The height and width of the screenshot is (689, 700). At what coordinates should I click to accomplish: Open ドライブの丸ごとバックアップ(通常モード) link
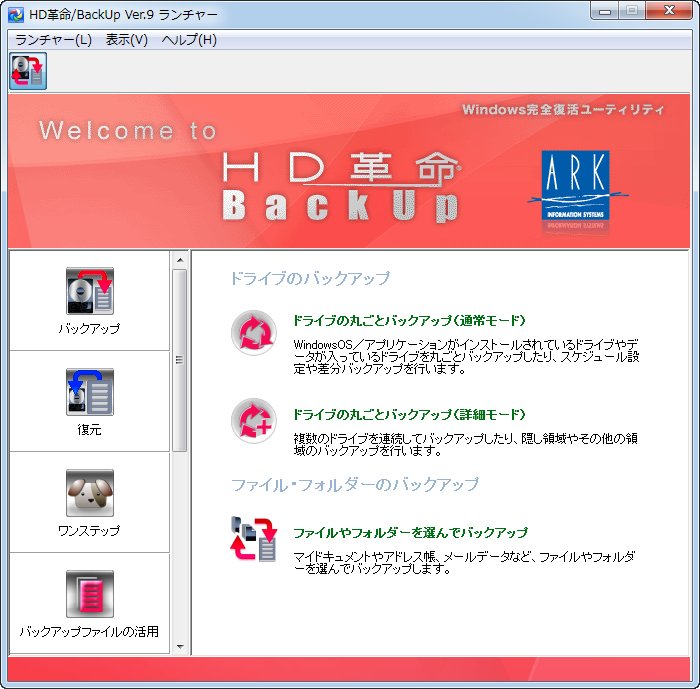point(409,320)
